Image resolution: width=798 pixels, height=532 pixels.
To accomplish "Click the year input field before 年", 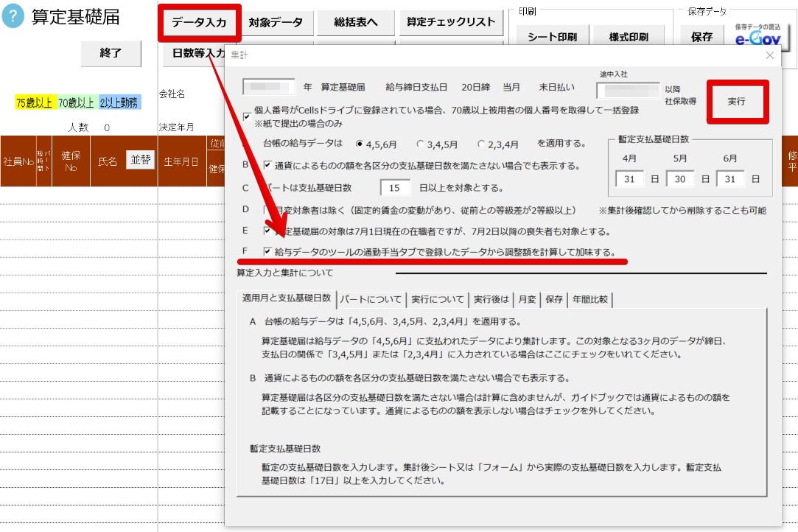I will [x=269, y=87].
